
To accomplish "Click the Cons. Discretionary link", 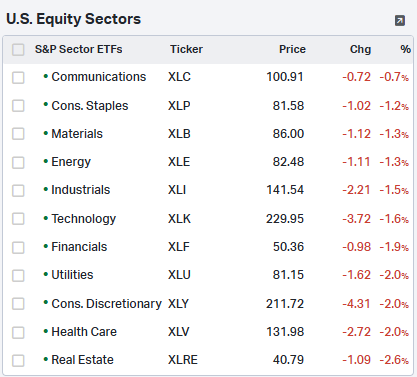I will pos(106,304).
